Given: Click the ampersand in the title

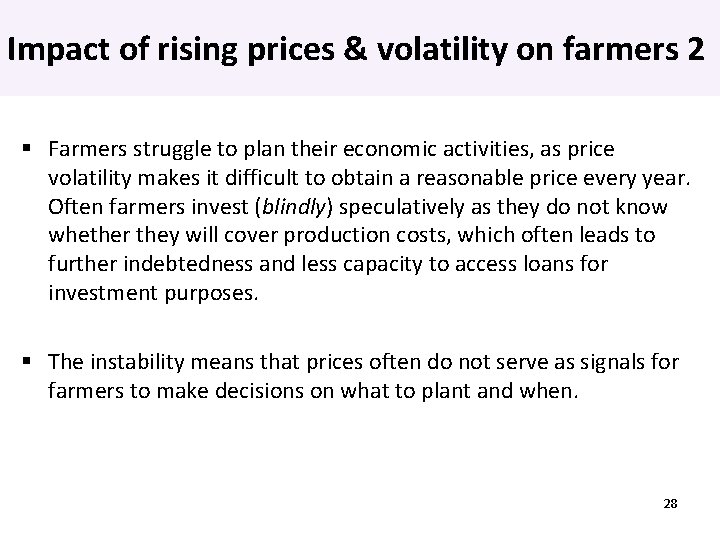Looking at the screenshot, I should pos(355,48).
